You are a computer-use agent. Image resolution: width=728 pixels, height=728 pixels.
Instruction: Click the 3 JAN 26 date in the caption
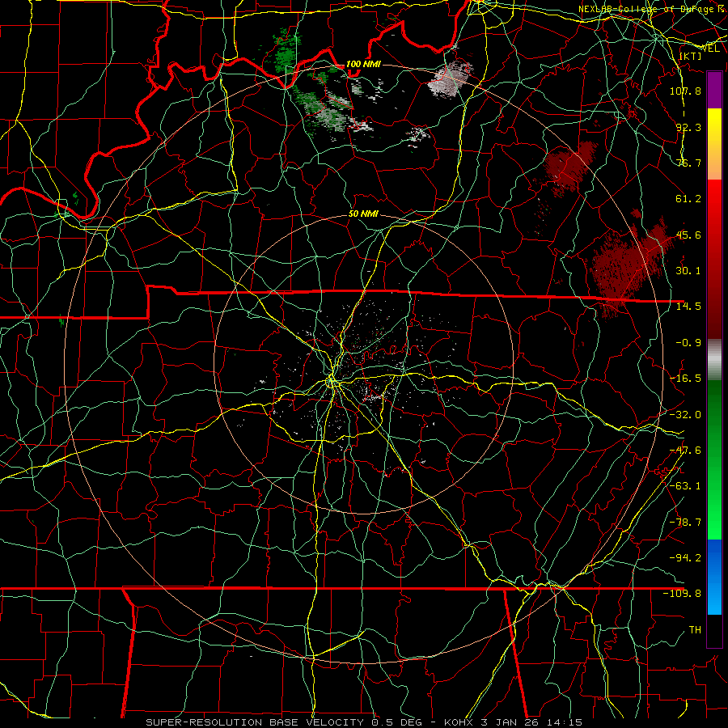510,722
